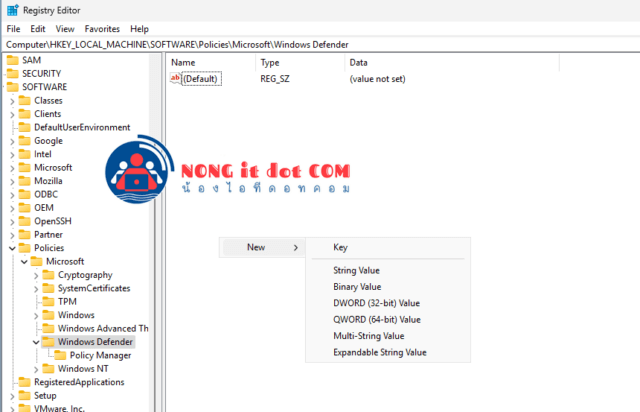The image size is (640, 412).
Task: Select the Mozilla folder icon
Action: (x=24, y=181)
